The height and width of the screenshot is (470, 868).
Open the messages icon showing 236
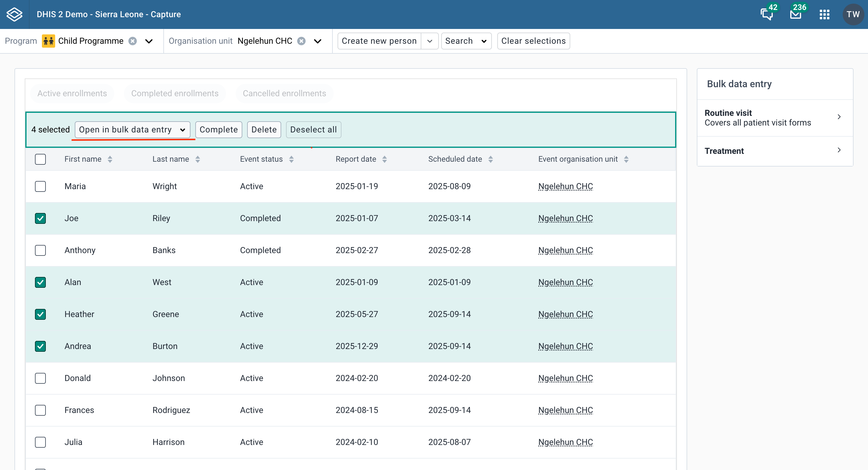point(795,15)
